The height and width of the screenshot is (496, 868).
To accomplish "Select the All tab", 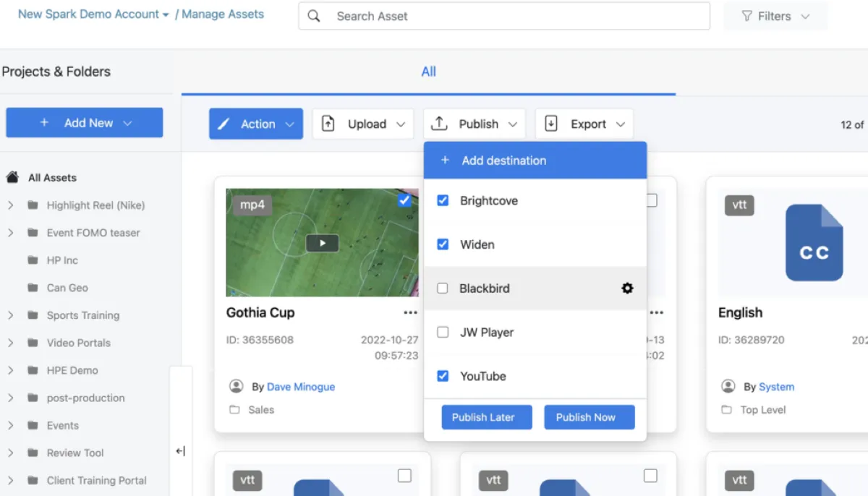I will point(429,72).
